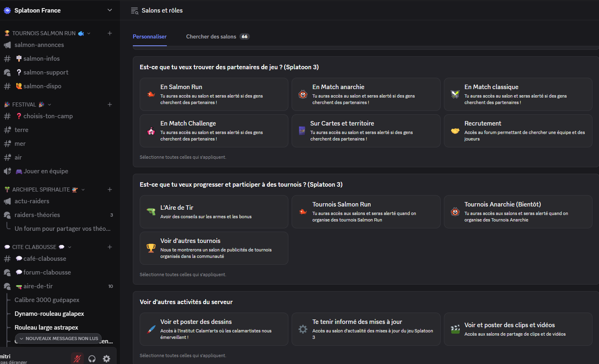599x364 pixels.
Task: Click the icon on En Match Challenge card
Action: (x=151, y=131)
